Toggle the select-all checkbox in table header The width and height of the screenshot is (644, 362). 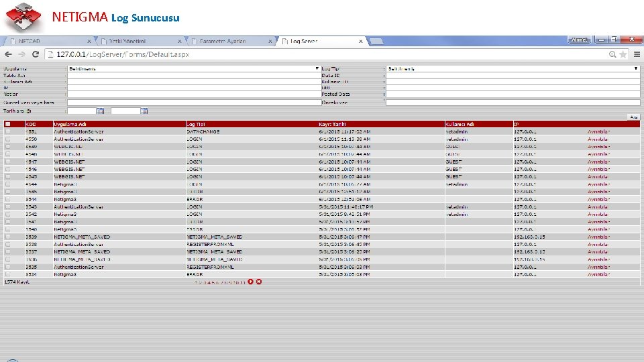(x=8, y=124)
